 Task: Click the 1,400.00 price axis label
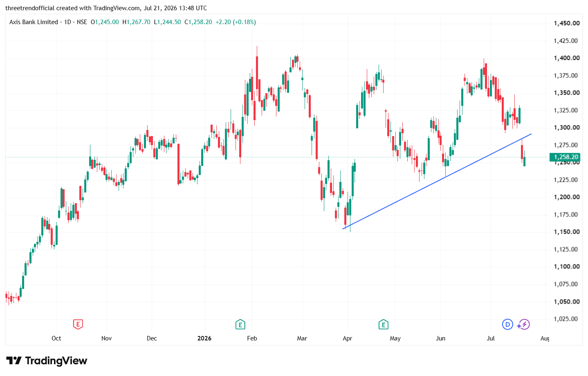coord(566,58)
